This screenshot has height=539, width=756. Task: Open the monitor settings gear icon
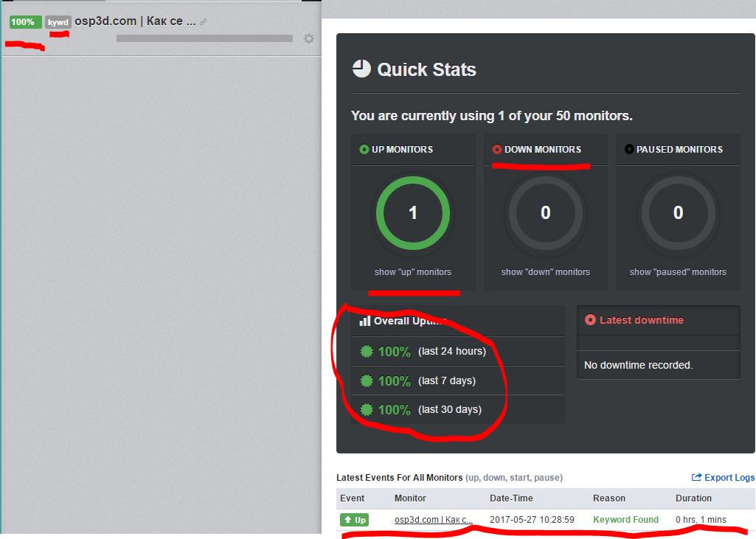[308, 38]
